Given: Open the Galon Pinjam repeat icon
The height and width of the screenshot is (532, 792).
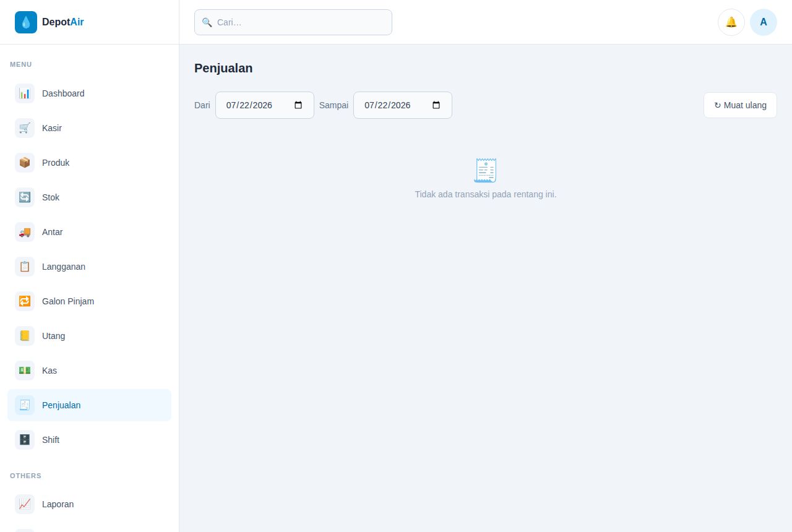Looking at the screenshot, I should 25,301.
